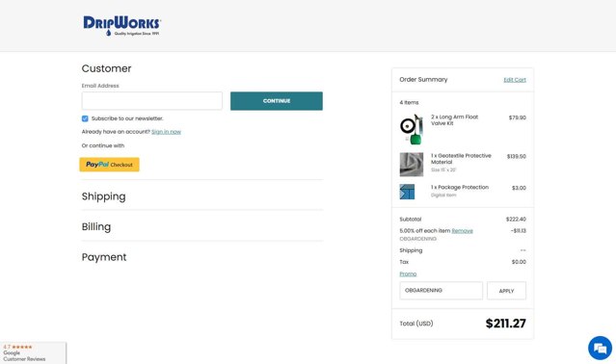Open the live chat bubble

(x=600, y=348)
